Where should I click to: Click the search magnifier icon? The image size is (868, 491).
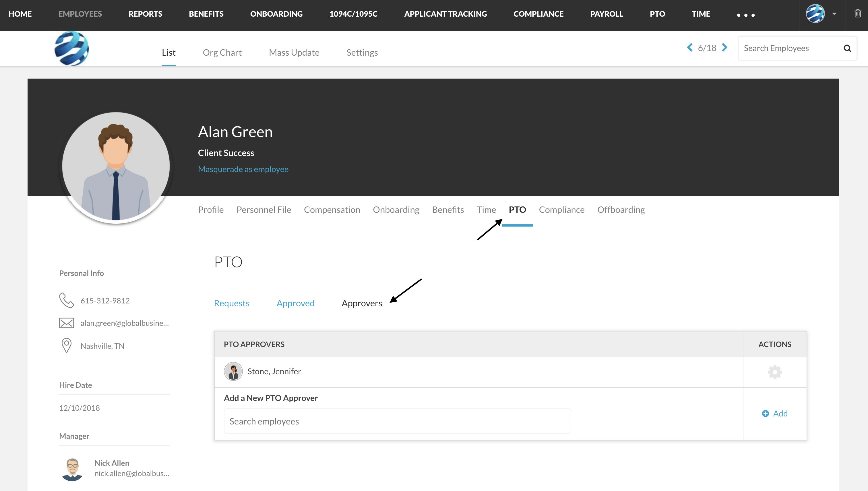pos(847,48)
